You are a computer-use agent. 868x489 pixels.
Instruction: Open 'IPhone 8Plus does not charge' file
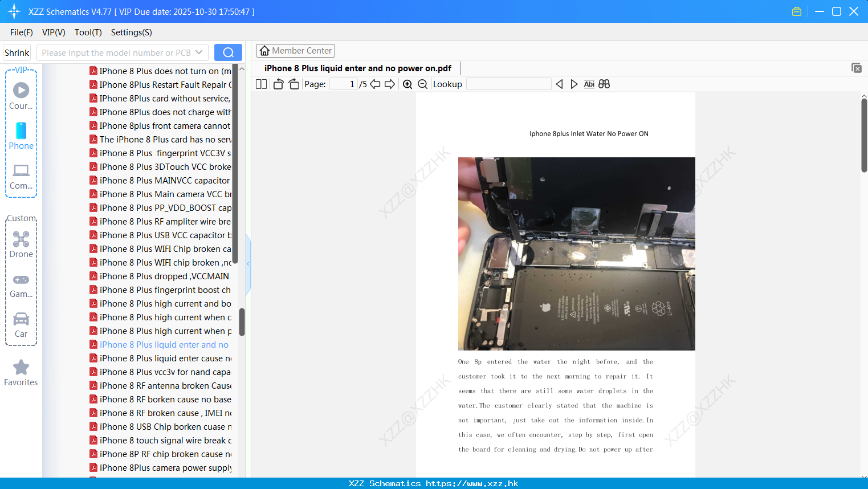pos(161,112)
